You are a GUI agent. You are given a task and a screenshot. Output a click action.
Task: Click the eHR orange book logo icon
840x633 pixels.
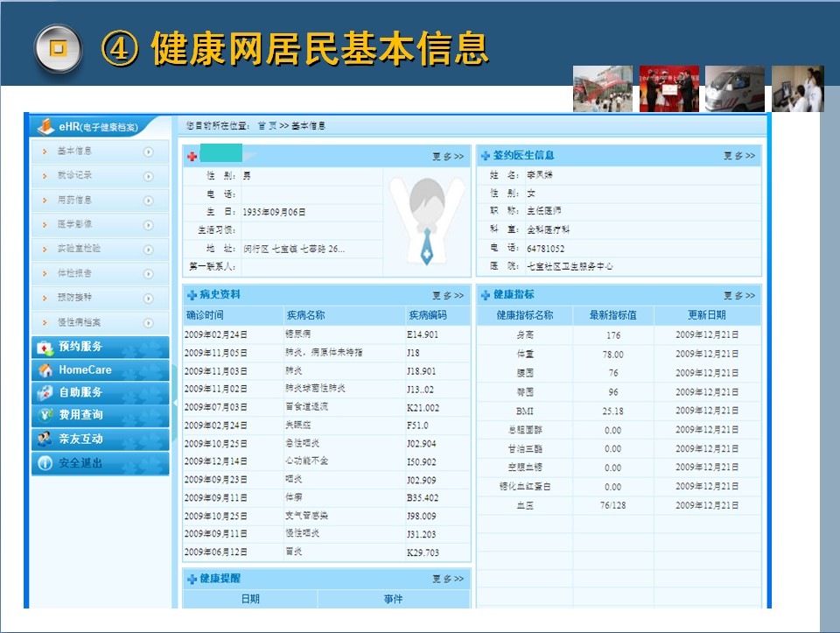click(x=45, y=127)
